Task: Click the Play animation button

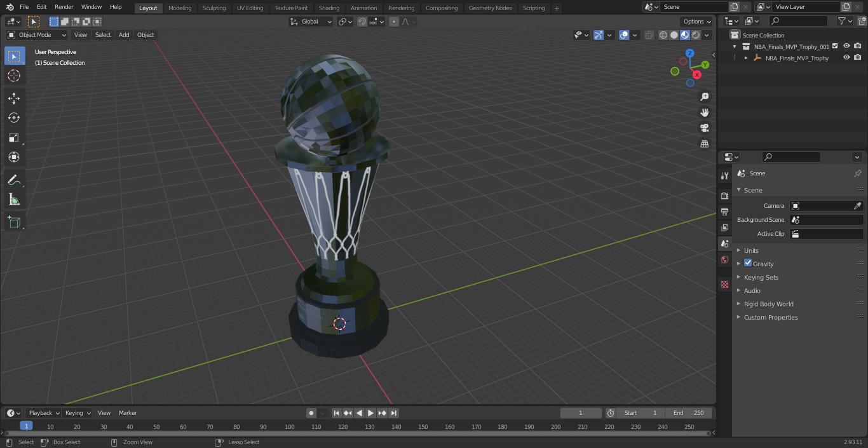Action: tap(370, 413)
